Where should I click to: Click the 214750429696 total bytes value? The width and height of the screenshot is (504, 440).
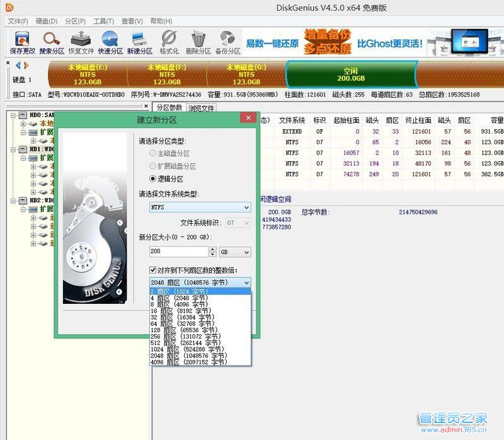click(x=418, y=212)
